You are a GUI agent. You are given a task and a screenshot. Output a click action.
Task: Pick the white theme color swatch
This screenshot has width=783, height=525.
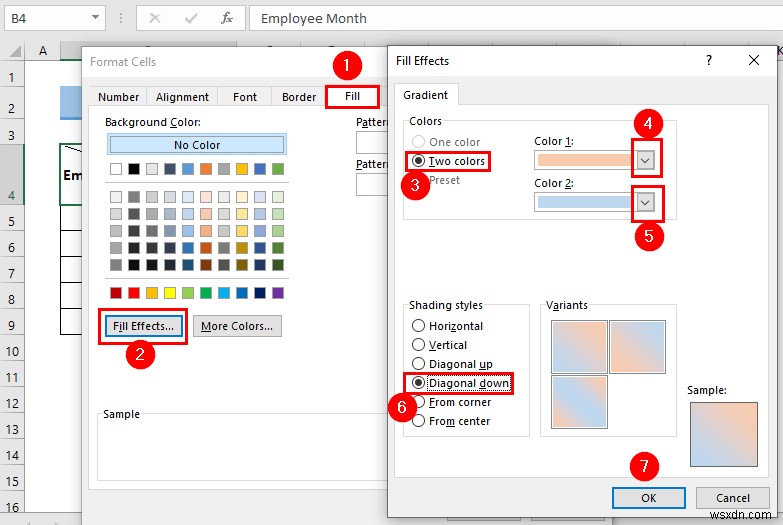click(x=116, y=169)
